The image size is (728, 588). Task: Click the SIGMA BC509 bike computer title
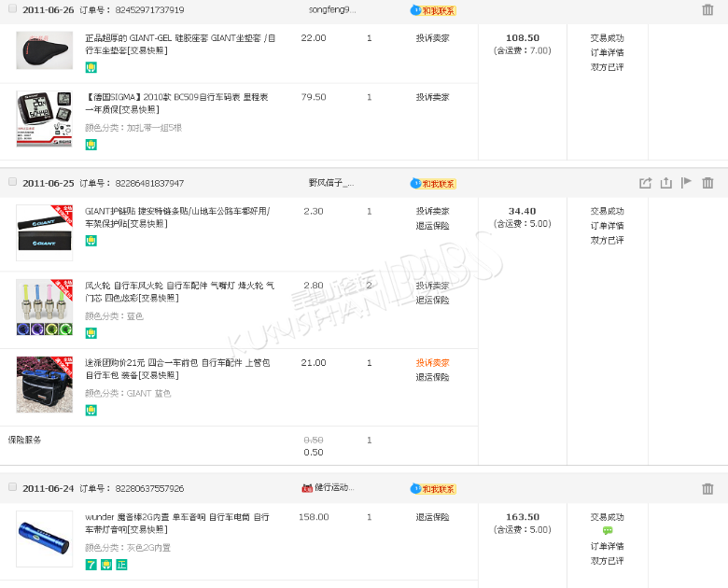coord(177,97)
